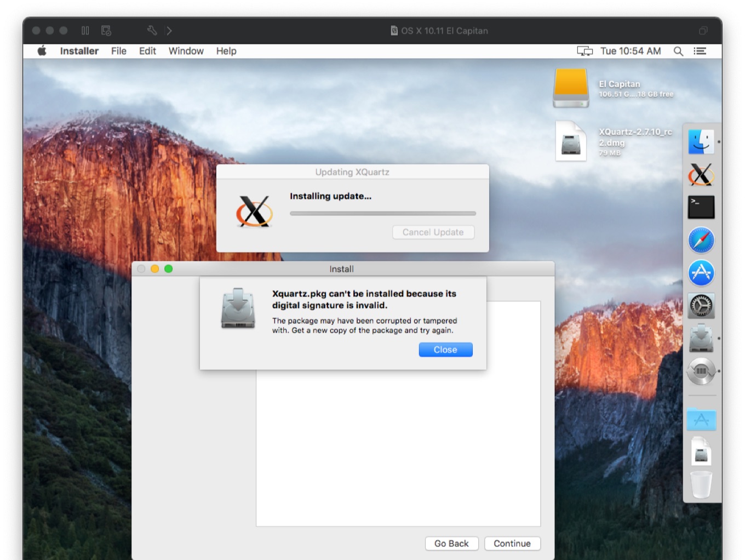745x560 pixels.
Task: Open the Edit menu
Action: [x=147, y=51]
